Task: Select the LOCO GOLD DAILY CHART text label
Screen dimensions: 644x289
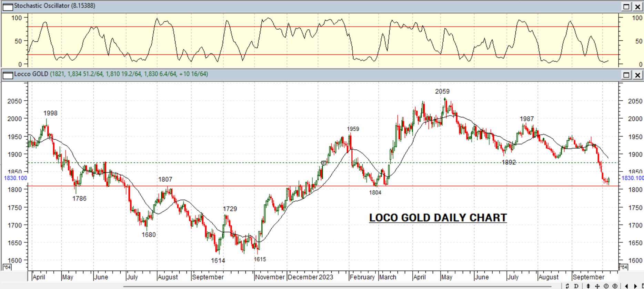Action: click(x=438, y=218)
